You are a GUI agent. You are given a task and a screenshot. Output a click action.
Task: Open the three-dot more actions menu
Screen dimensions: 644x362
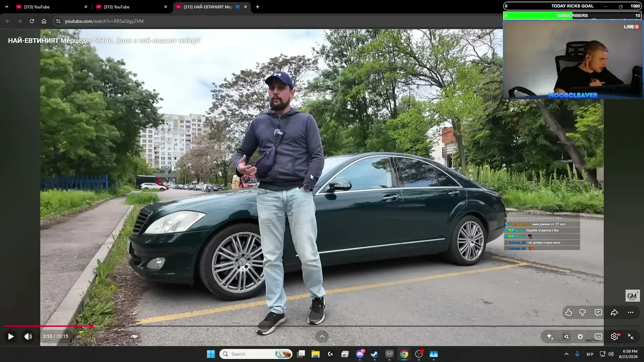pyautogui.click(x=630, y=312)
